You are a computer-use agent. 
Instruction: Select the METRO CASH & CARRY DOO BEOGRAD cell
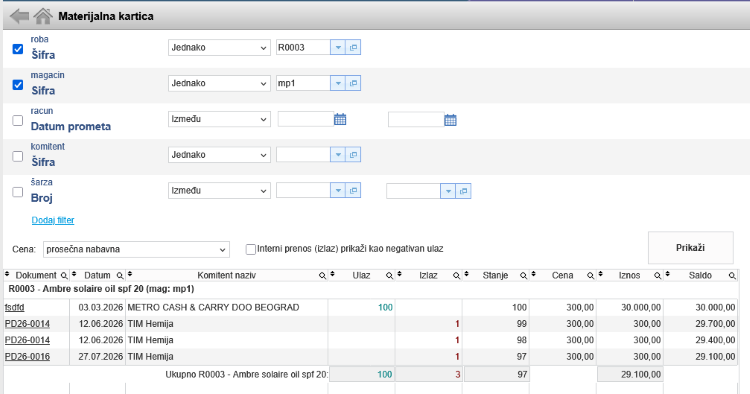click(227, 307)
